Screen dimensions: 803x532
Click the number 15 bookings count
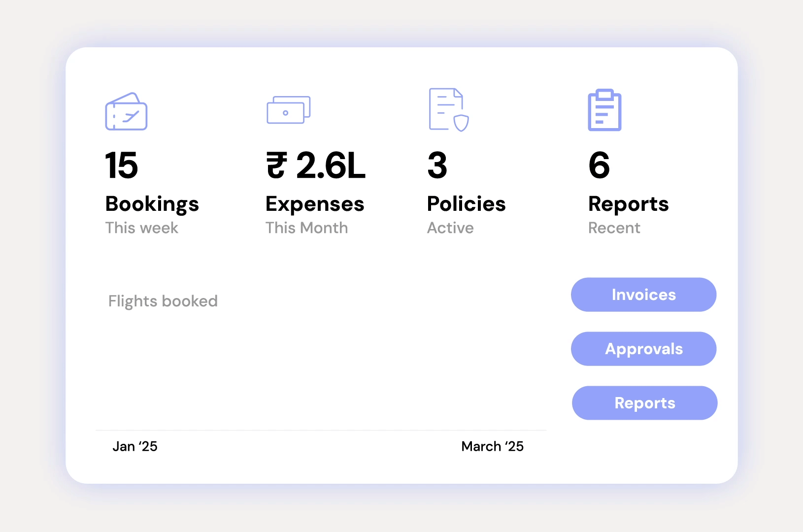click(121, 166)
